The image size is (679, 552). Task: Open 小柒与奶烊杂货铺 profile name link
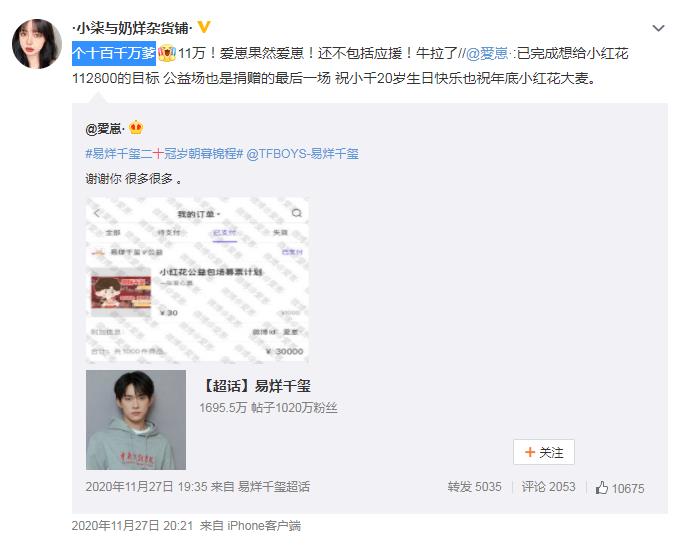(x=133, y=29)
